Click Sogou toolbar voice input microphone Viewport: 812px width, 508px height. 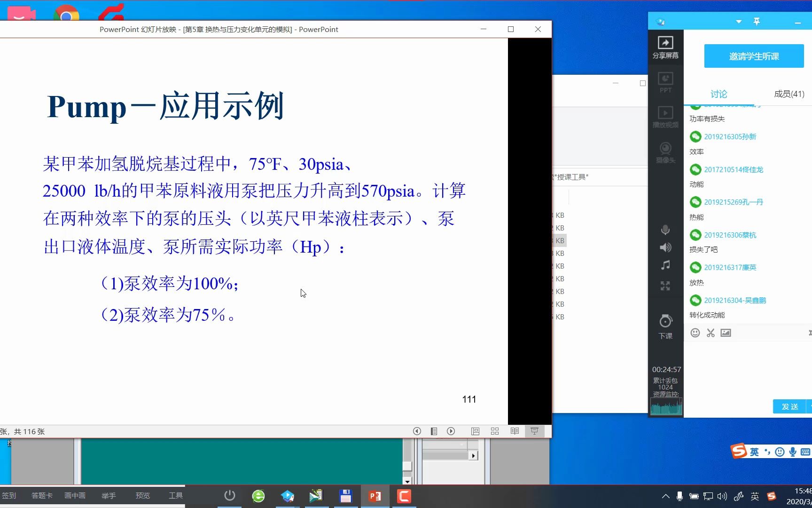tap(793, 452)
